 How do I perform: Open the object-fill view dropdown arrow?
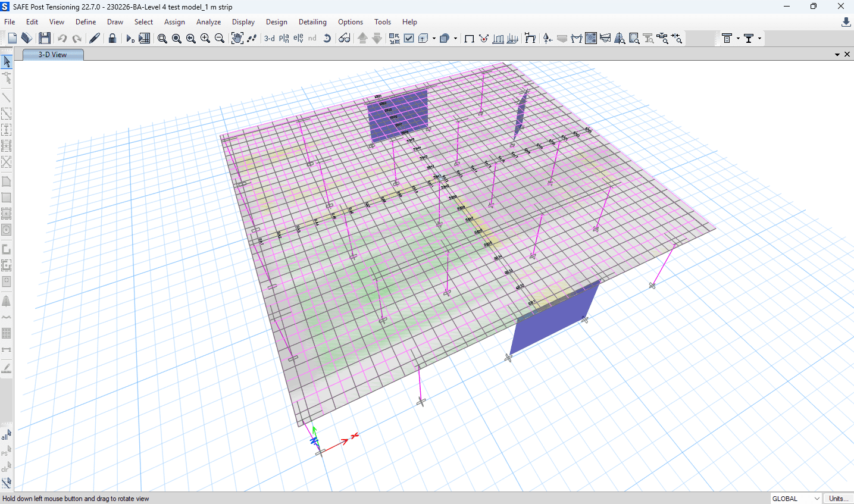point(455,38)
